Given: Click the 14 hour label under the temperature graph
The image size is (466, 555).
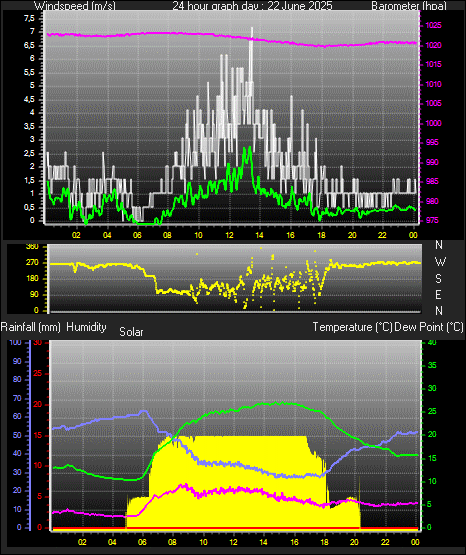Looking at the screenshot, I should (x=264, y=542).
